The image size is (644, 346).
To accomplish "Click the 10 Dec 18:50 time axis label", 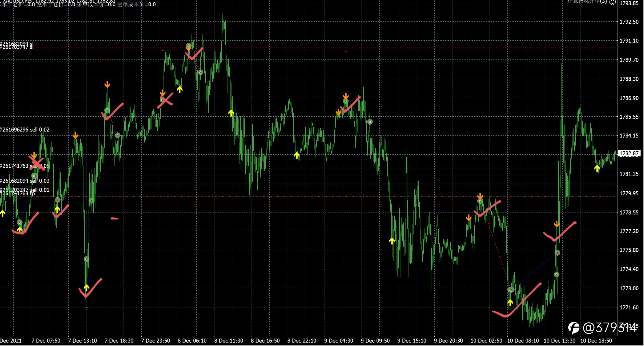I will coord(596,341).
